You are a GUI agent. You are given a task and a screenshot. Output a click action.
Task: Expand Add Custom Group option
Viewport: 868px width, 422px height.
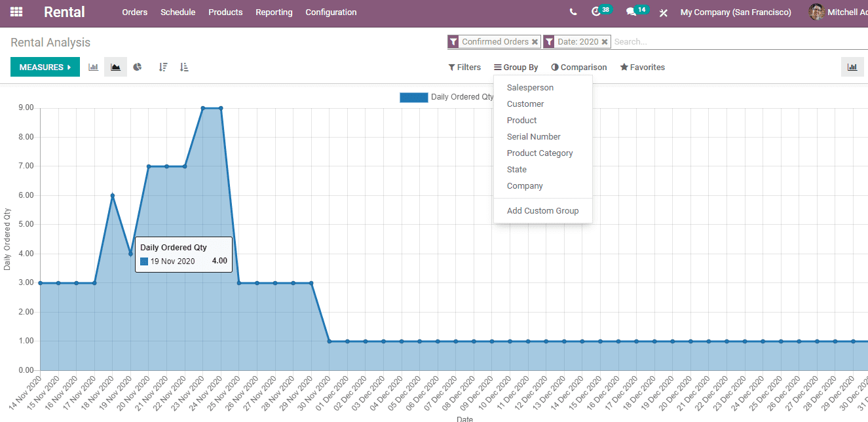(x=543, y=211)
